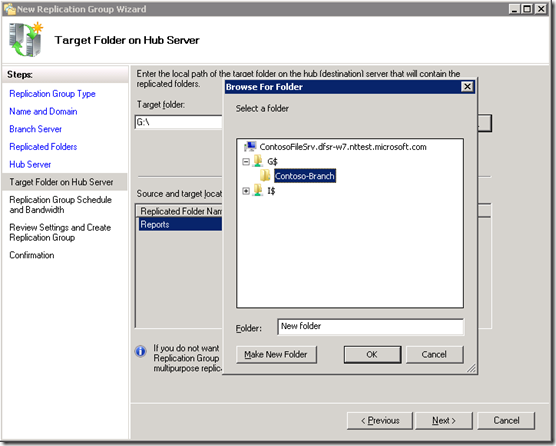
Task: Maximize the wizard window
Action: (x=527, y=9)
